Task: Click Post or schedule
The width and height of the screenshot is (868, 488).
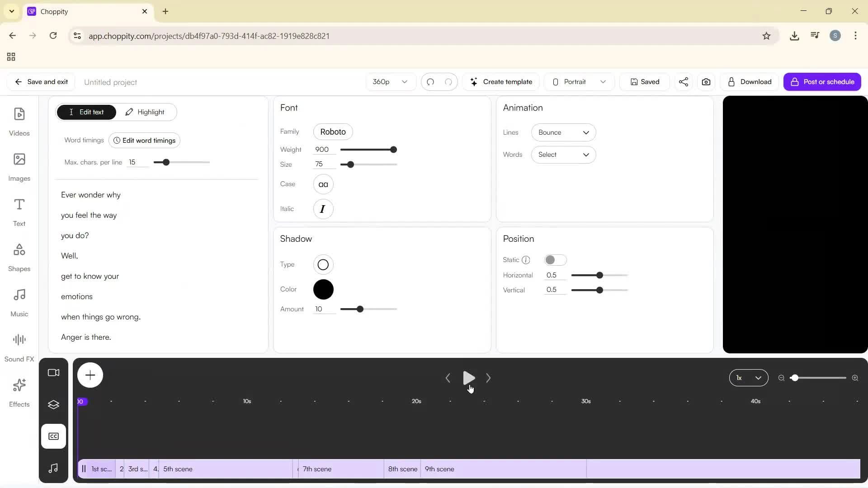Action: (822, 82)
